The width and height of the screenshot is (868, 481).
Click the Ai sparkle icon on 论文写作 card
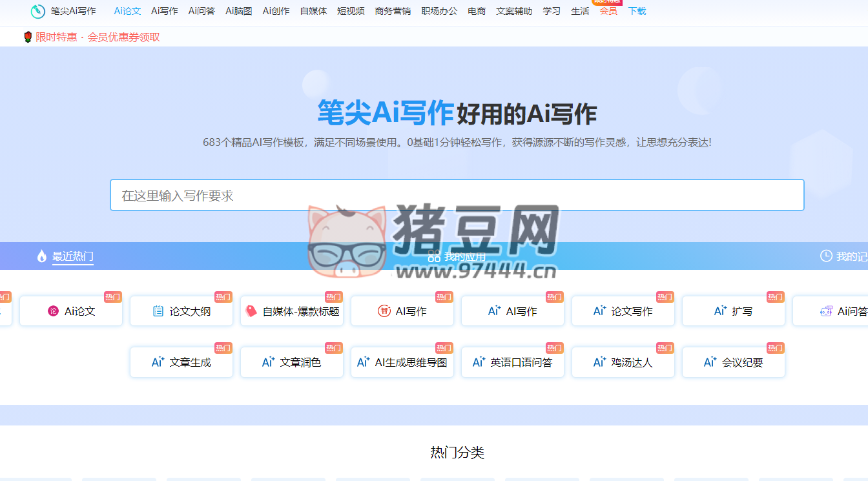click(600, 311)
